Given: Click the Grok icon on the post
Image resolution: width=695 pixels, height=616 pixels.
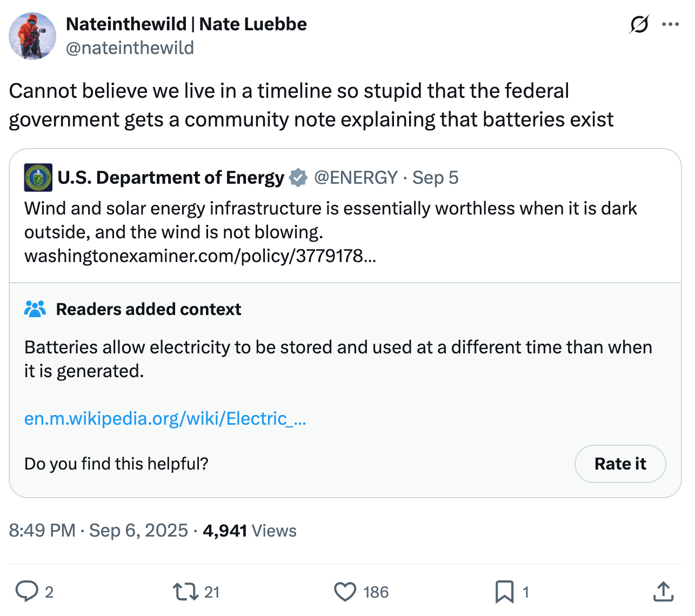Looking at the screenshot, I should (x=639, y=24).
